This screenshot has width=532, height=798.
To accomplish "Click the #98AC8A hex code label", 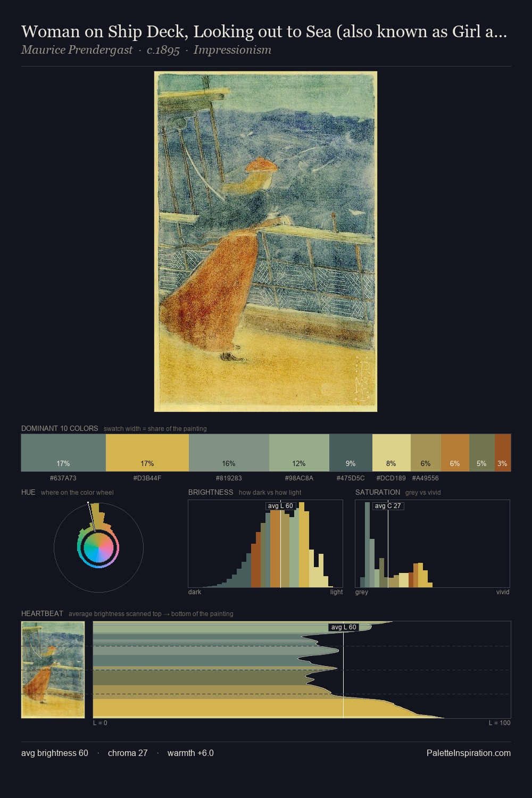I will pyautogui.click(x=299, y=478).
